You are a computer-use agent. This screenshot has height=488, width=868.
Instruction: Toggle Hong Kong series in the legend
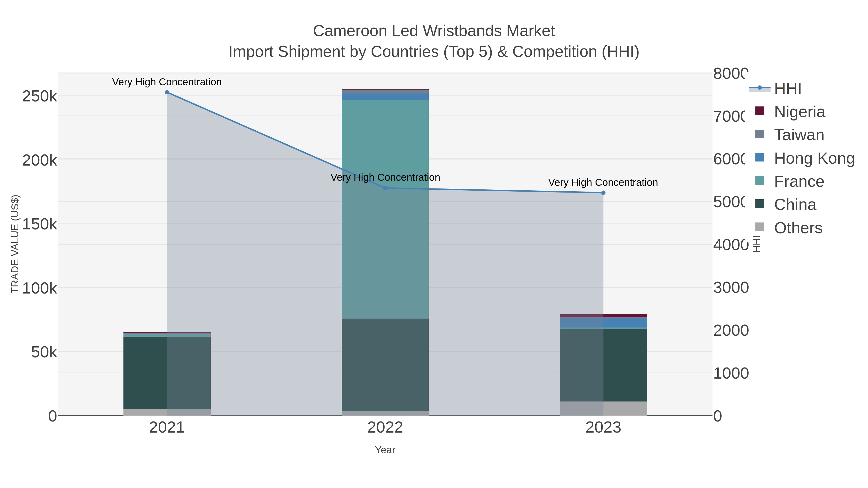[x=805, y=158]
